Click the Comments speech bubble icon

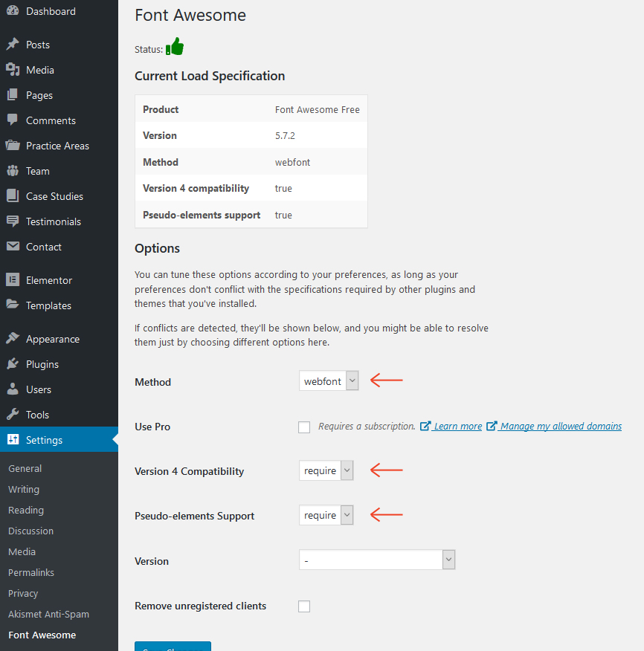(x=13, y=120)
